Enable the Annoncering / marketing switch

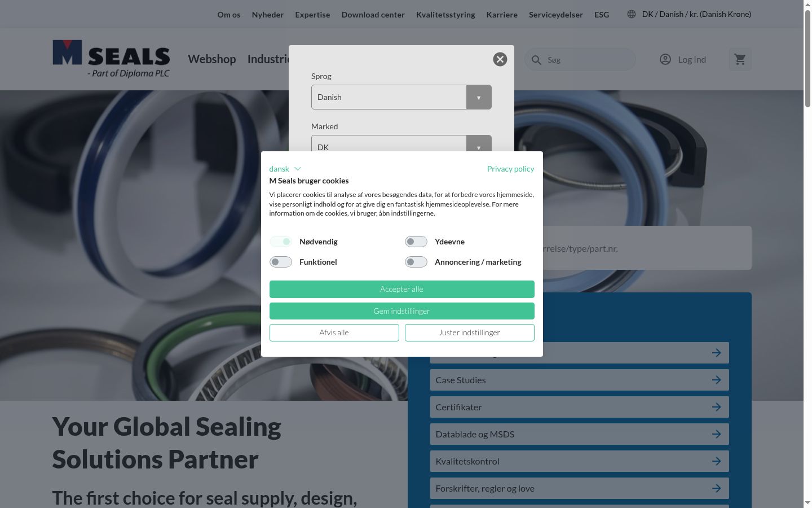tap(416, 262)
